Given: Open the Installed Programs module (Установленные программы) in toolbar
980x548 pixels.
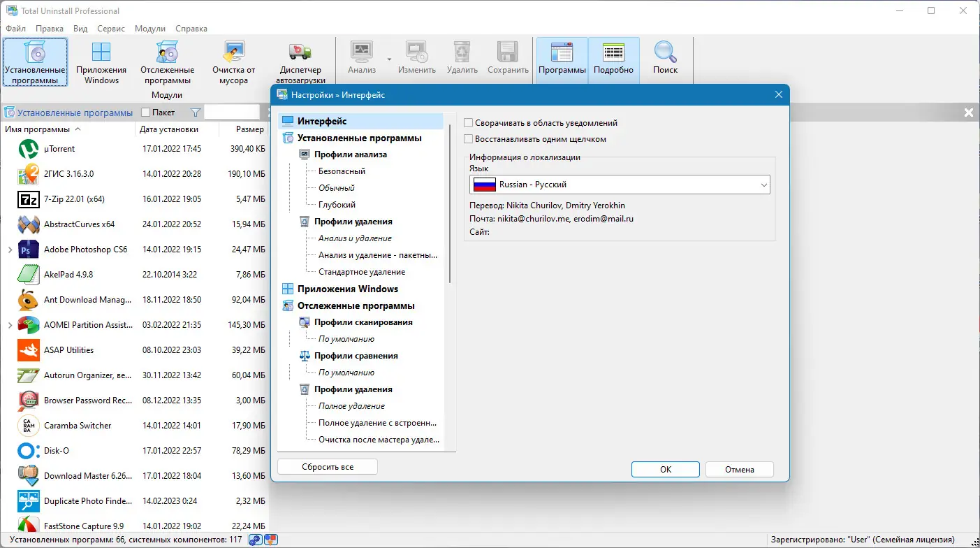Looking at the screenshot, I should click(35, 62).
